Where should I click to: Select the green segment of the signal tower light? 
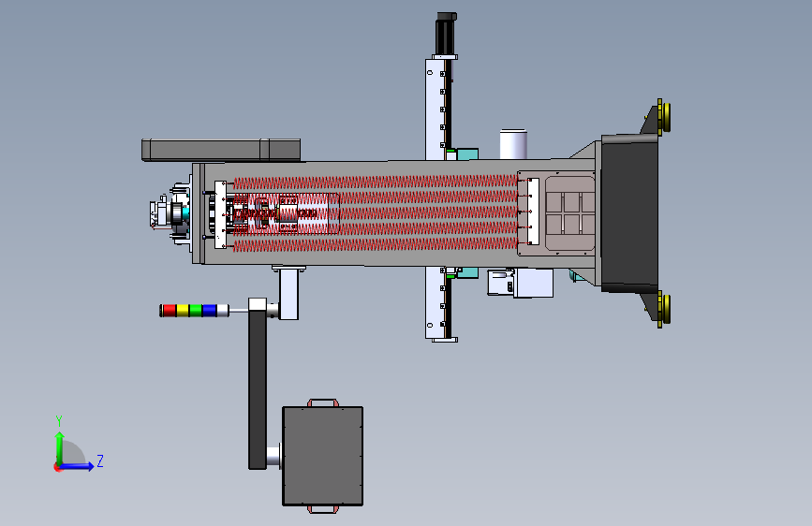pos(196,311)
